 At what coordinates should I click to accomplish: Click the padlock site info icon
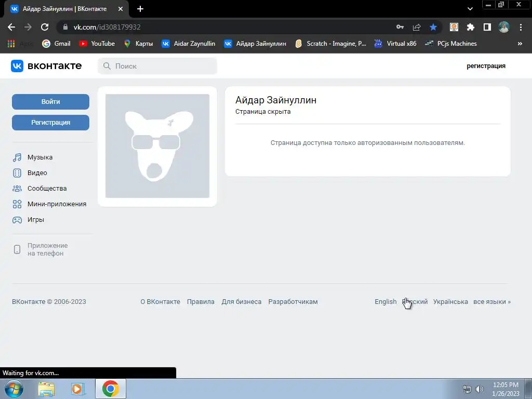tap(65, 27)
